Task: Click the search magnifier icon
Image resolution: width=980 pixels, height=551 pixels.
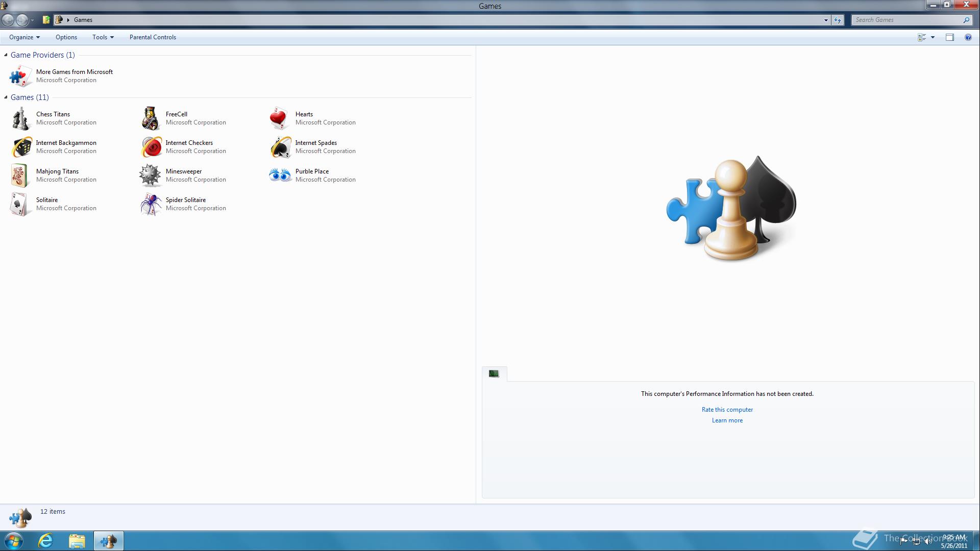Action: (966, 20)
